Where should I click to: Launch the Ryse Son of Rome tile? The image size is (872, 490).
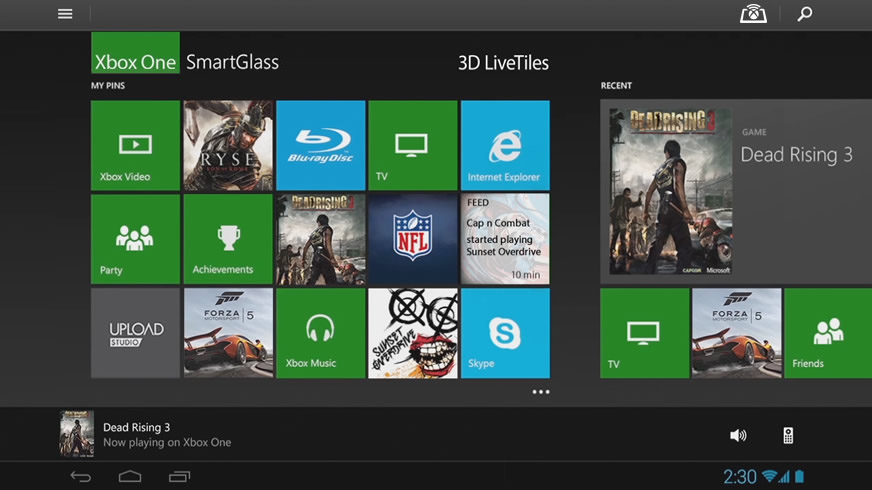coord(228,145)
